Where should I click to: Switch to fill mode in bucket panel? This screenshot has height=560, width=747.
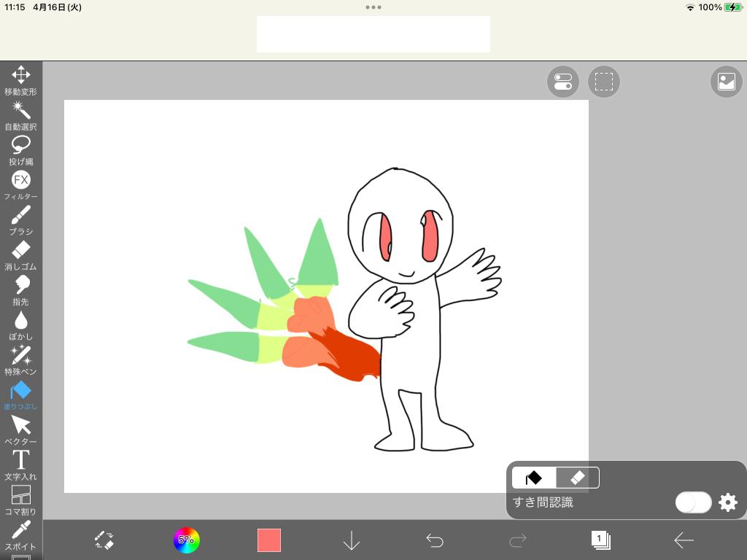click(x=534, y=478)
